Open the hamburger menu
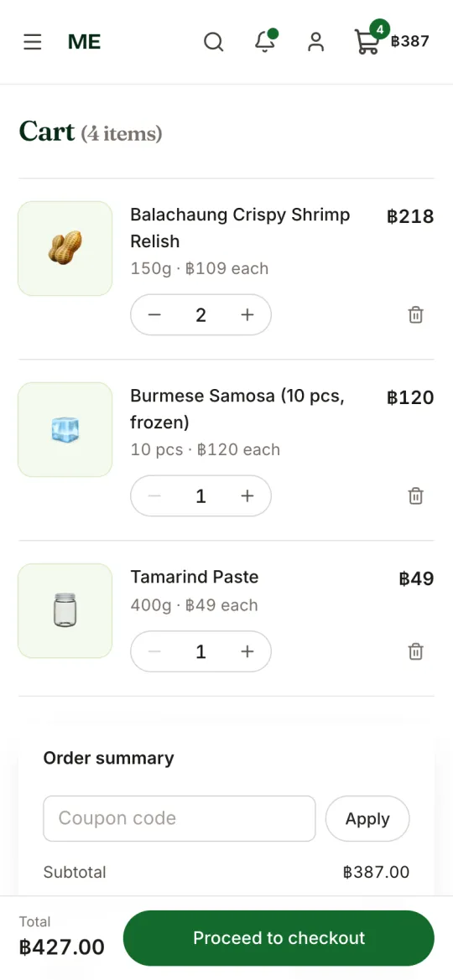 [x=33, y=42]
